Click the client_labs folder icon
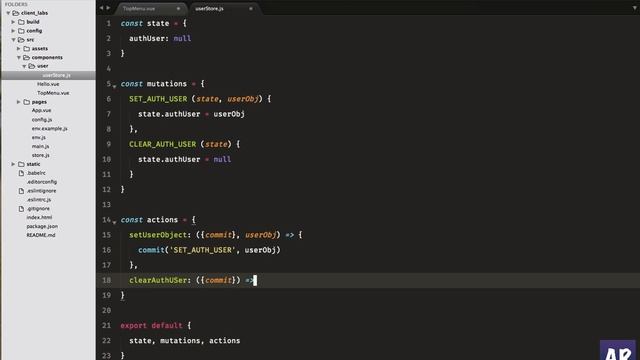 point(16,13)
